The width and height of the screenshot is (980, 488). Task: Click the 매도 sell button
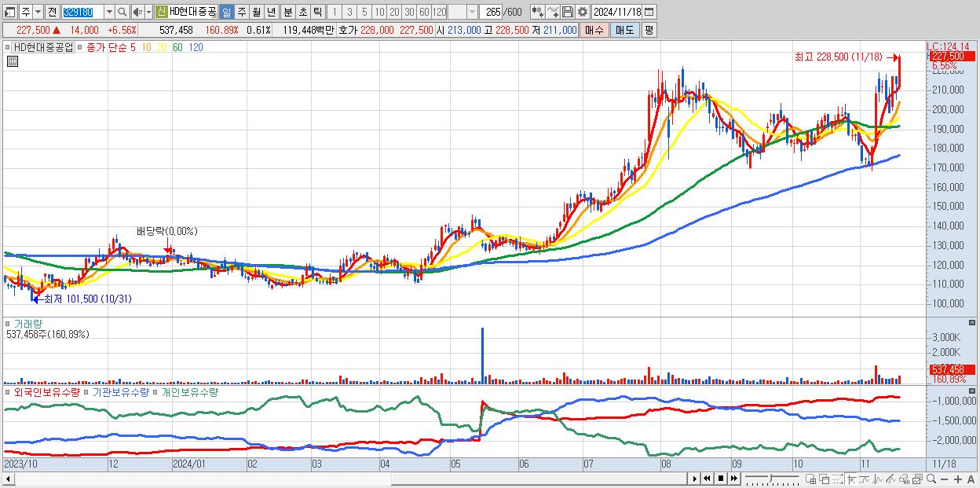pyautogui.click(x=625, y=30)
